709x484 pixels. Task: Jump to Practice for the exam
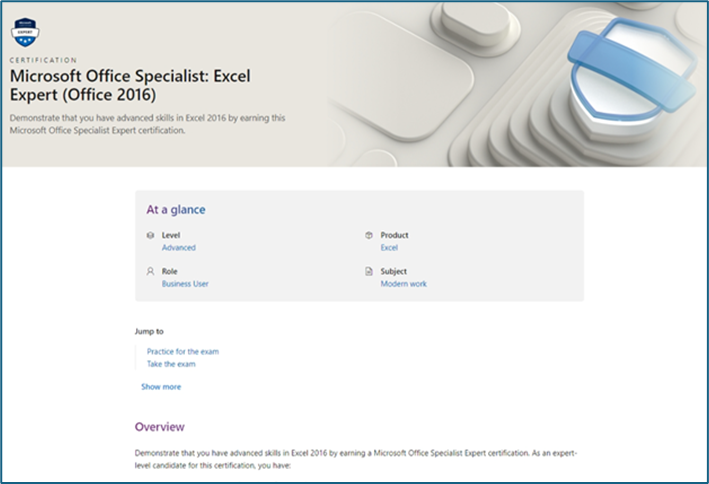pyautogui.click(x=183, y=351)
